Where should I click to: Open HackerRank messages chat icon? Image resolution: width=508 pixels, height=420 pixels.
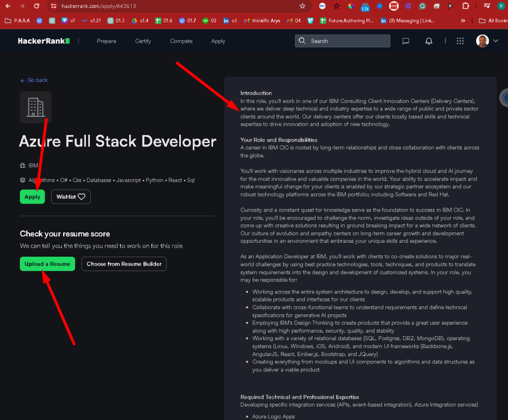point(406,41)
